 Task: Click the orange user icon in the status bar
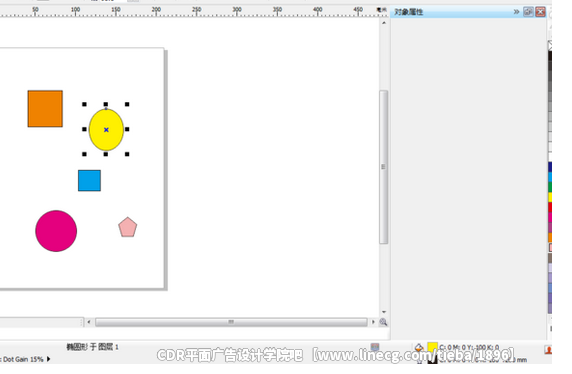point(548,350)
